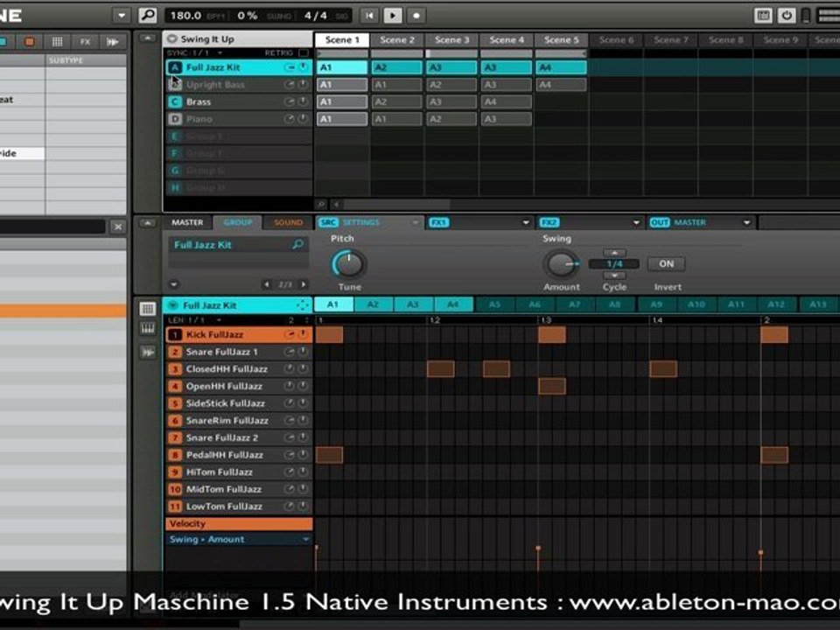
Task: Select the Piano A1 clip in Scene 1
Action: 342,118
